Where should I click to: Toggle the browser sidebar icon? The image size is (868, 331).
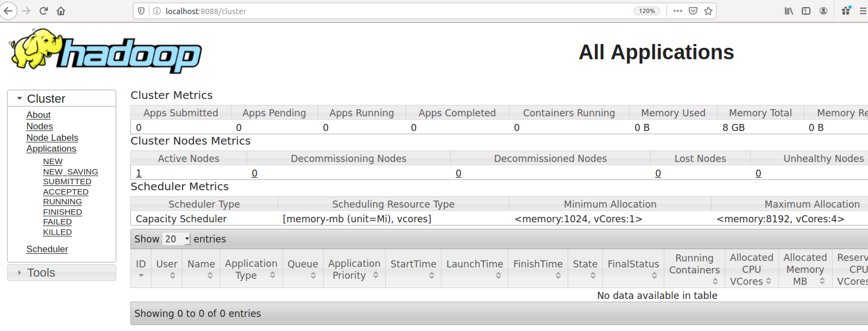click(x=806, y=11)
